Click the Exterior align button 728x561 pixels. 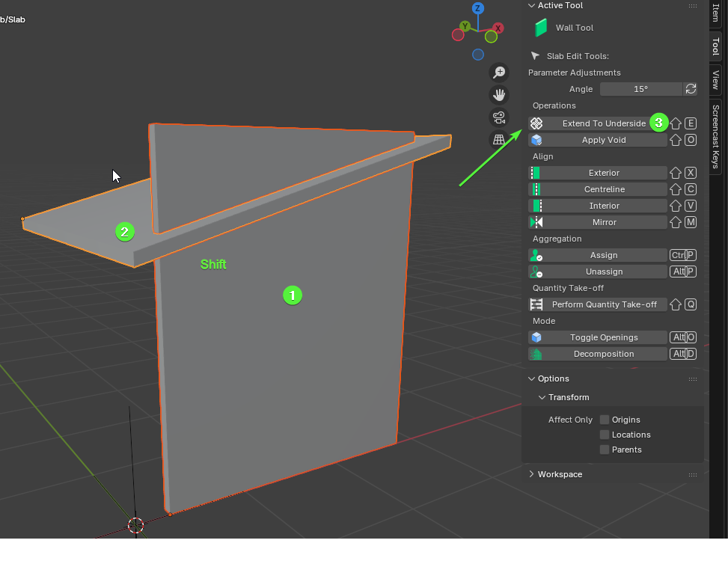(598, 173)
